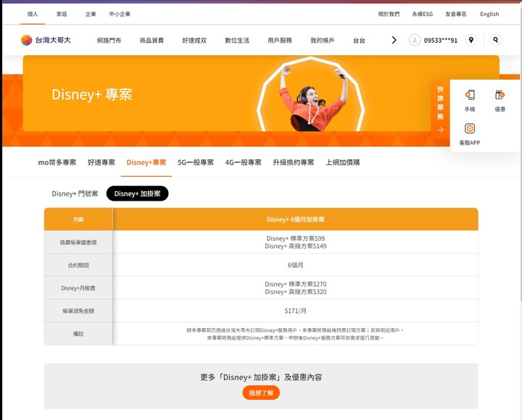Image resolution: width=522 pixels, height=420 pixels.
Task: Switch to the 4G一般專案 tab
Action: [x=243, y=162]
